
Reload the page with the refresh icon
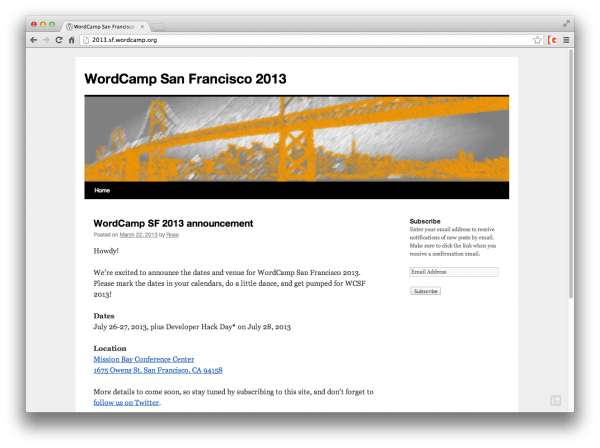click(59, 40)
